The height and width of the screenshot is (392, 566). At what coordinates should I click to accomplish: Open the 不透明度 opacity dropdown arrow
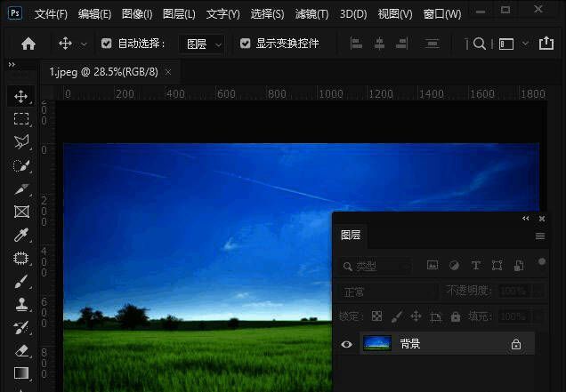click(x=539, y=291)
